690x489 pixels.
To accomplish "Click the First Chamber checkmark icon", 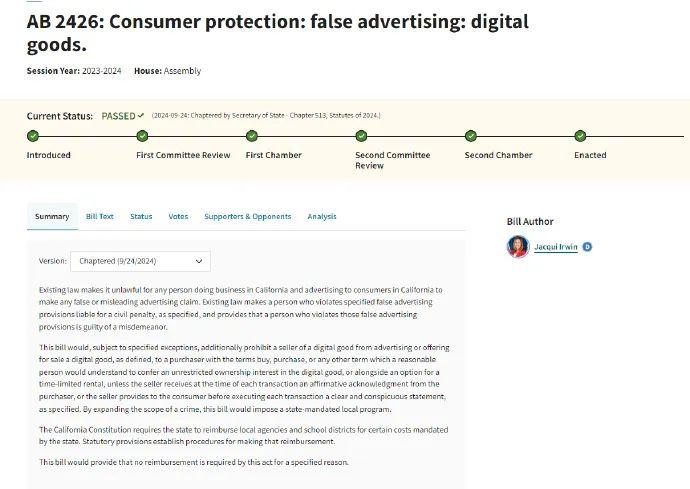I will [252, 136].
